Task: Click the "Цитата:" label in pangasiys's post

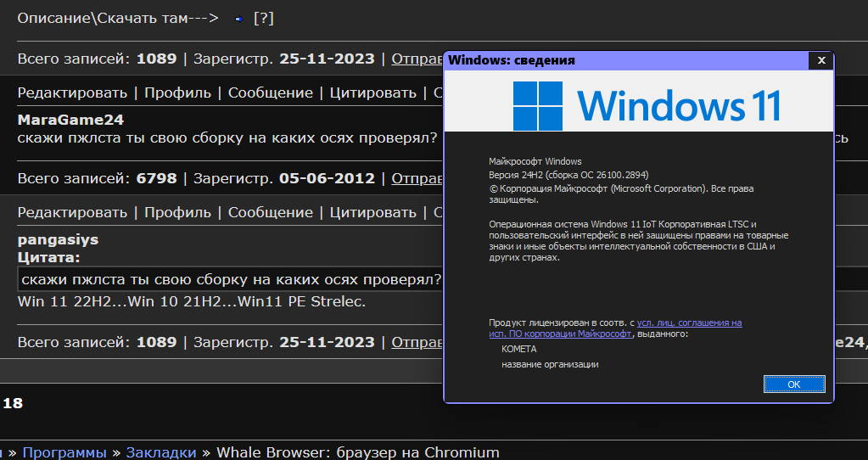Action: coord(48,257)
